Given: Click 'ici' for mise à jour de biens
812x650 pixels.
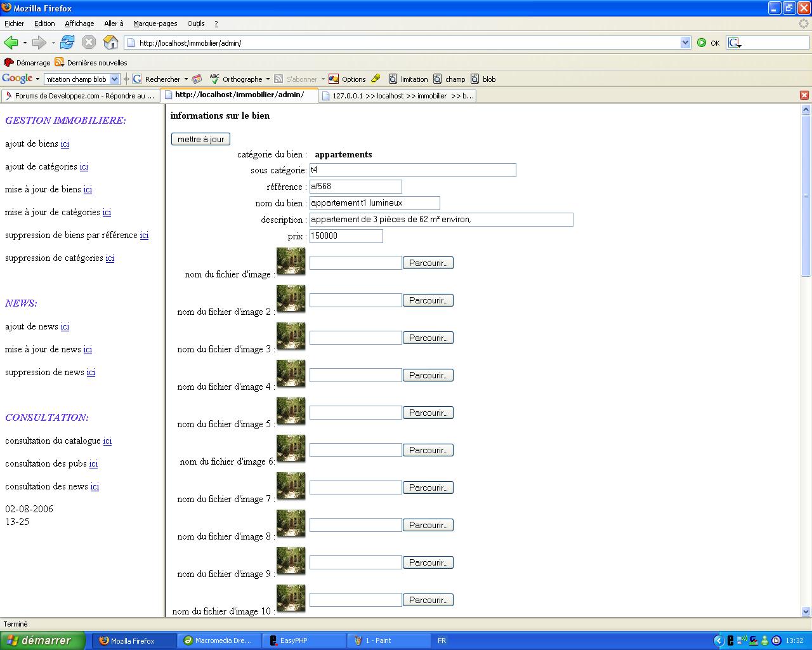Looking at the screenshot, I should 88,190.
